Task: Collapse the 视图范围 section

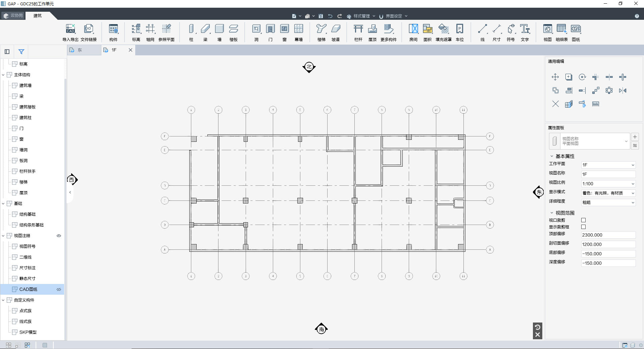Action: pyautogui.click(x=552, y=213)
